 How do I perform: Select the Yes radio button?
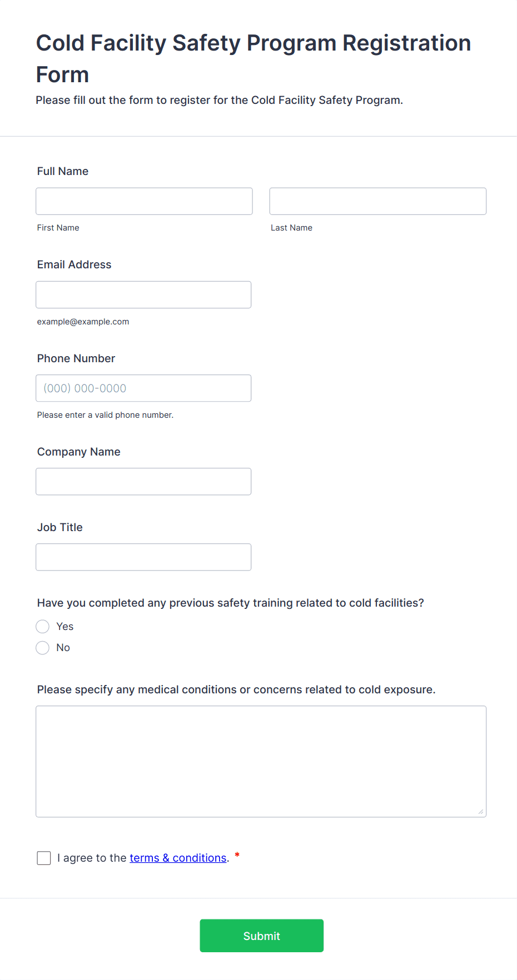[x=43, y=627]
